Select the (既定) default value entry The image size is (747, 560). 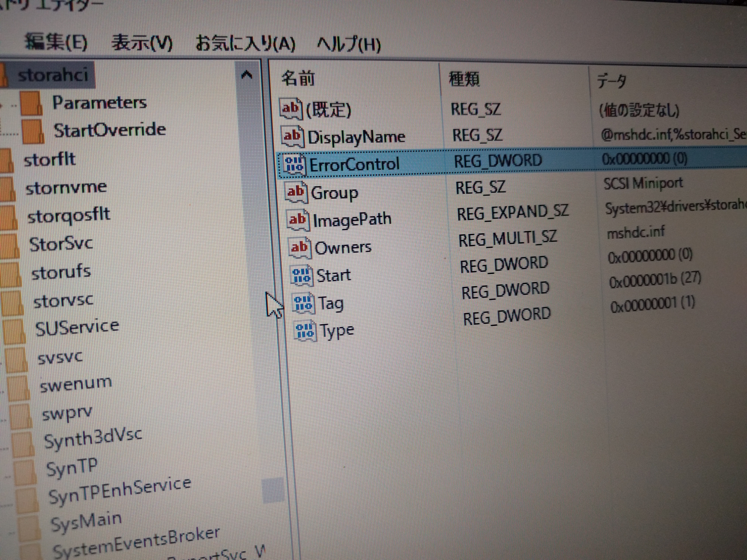[328, 110]
